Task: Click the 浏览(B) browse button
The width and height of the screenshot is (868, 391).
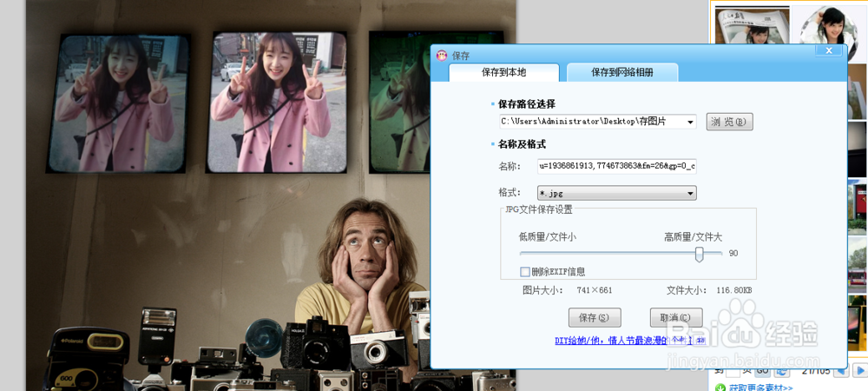Action: (x=730, y=122)
